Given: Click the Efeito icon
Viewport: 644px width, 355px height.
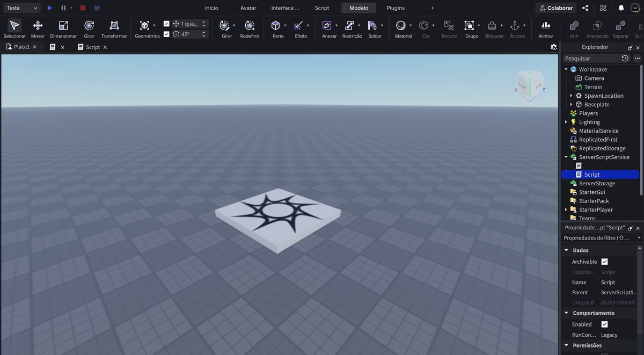Looking at the screenshot, I should [x=298, y=25].
